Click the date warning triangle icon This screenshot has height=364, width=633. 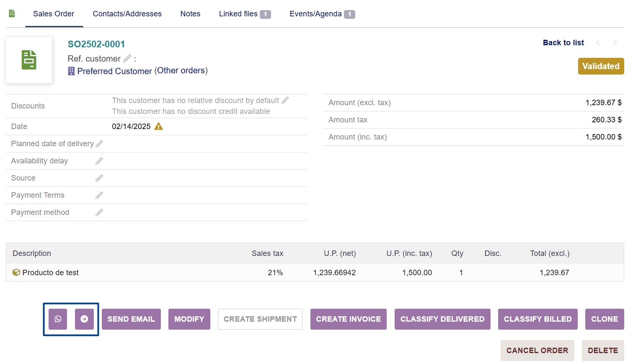click(x=158, y=126)
